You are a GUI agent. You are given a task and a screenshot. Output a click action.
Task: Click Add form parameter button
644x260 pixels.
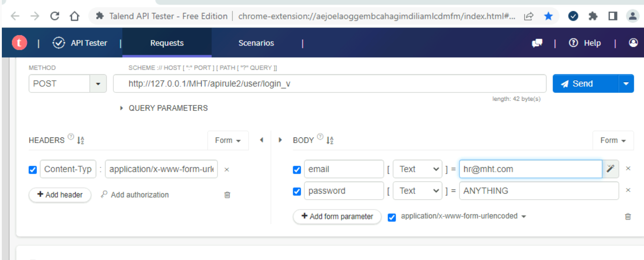[337, 216]
